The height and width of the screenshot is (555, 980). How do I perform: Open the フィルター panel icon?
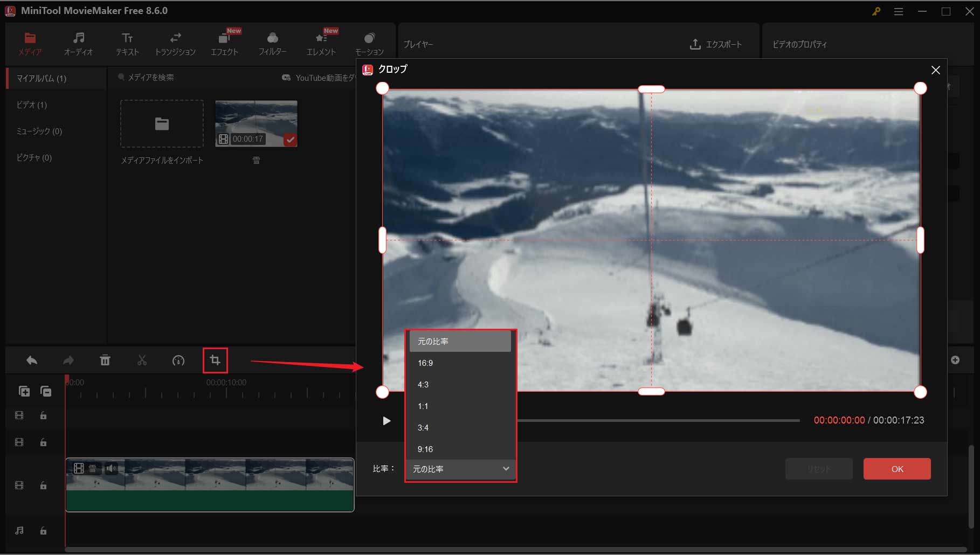[x=273, y=43]
